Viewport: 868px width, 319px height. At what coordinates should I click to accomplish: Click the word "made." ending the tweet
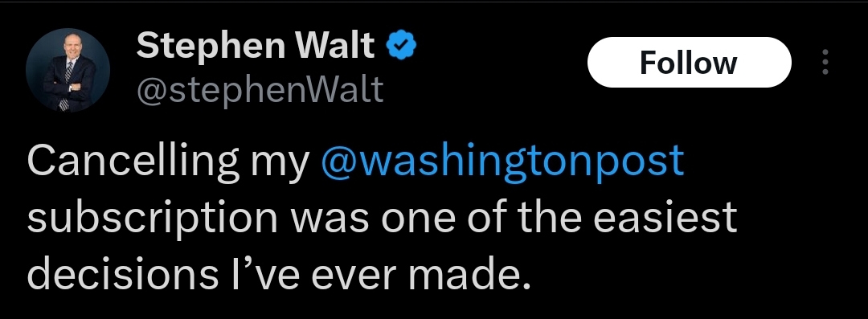coord(469,272)
